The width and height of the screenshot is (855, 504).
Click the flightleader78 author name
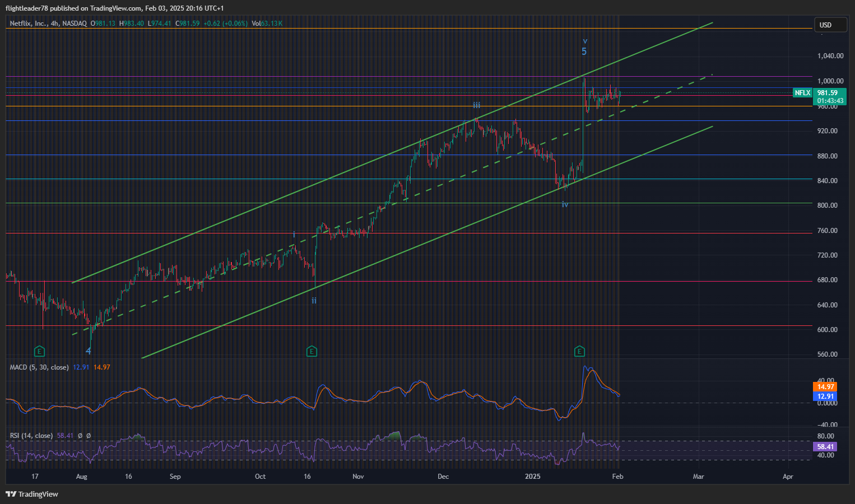(x=27, y=8)
